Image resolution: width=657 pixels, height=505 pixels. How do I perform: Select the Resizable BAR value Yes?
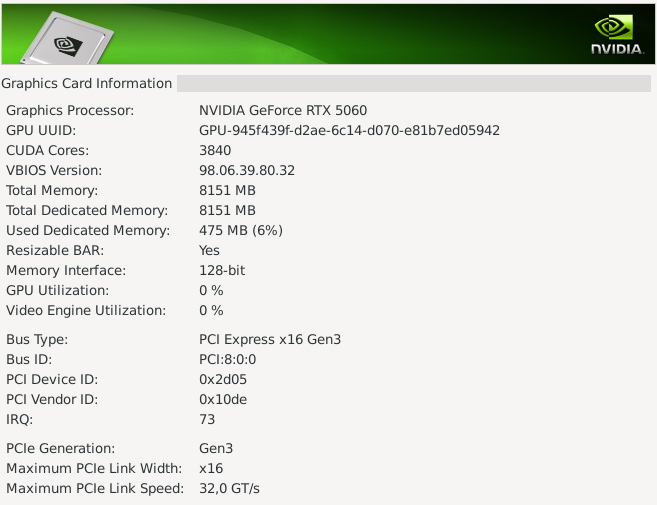(209, 251)
